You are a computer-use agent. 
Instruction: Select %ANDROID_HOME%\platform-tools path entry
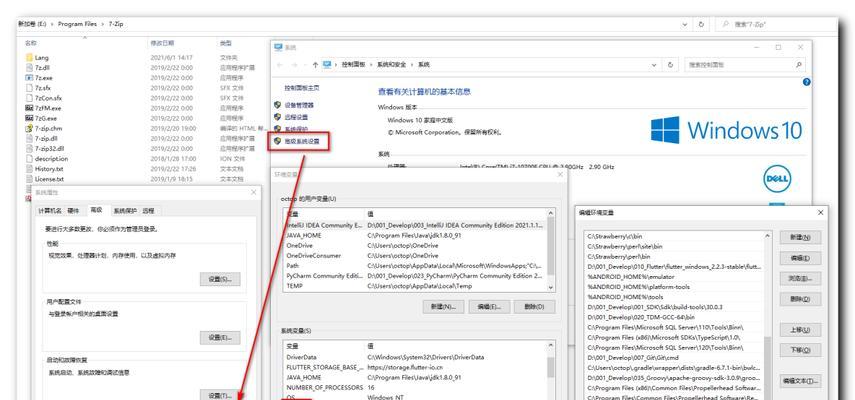click(x=675, y=287)
